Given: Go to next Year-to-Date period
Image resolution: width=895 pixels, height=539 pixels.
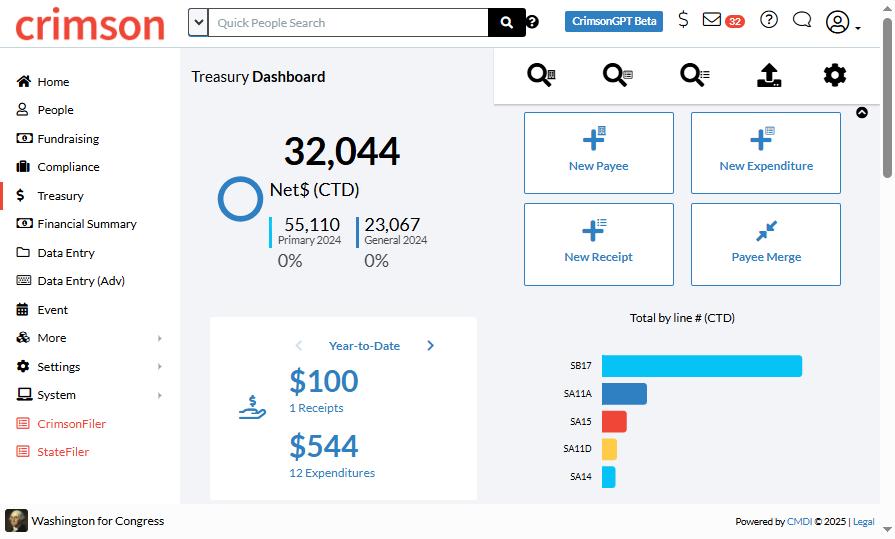Looking at the screenshot, I should (x=430, y=345).
